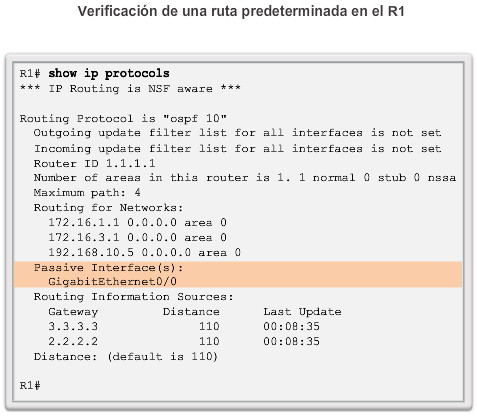Screen dimensions: 477x419
Task: Click the 'Distance' column header
Action: [x=191, y=312]
